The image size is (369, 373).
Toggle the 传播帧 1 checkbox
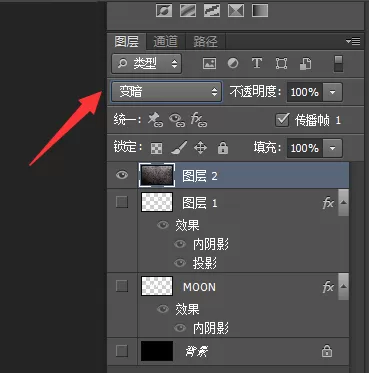282,120
